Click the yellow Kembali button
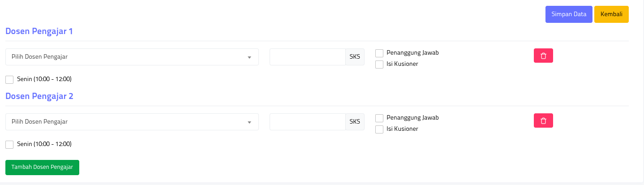Screen dimensions: 644x185 click(611, 14)
